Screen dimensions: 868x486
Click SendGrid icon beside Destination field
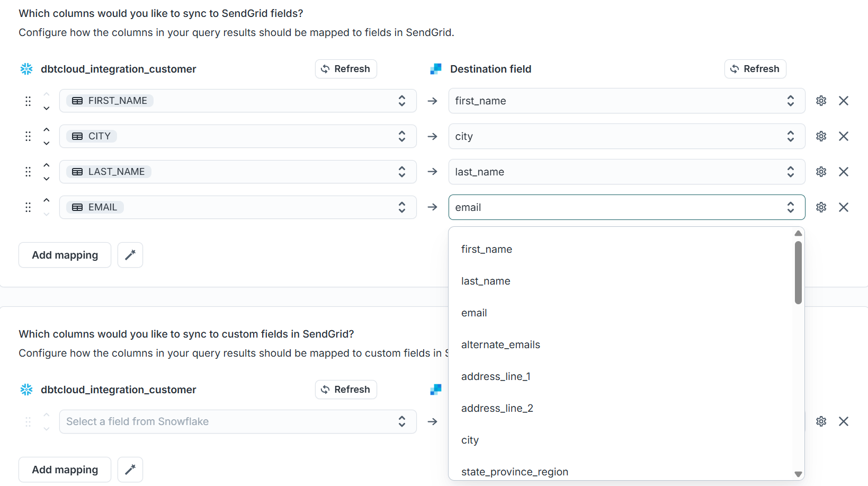point(436,69)
